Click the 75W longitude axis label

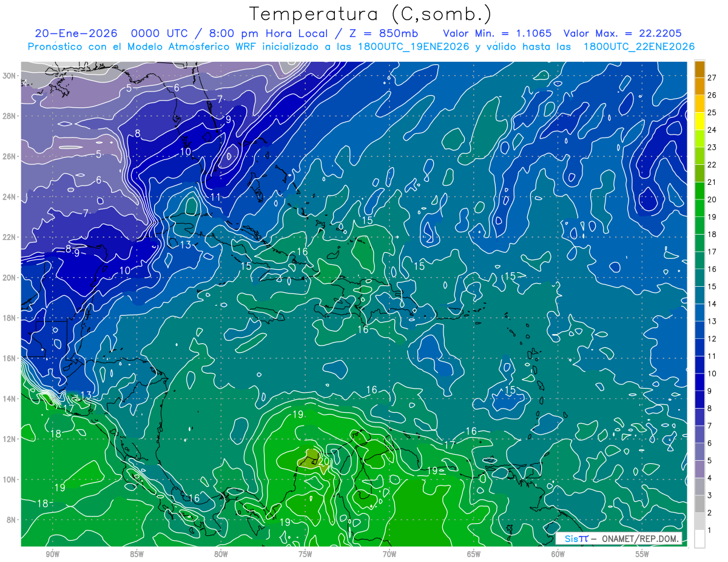(305, 554)
